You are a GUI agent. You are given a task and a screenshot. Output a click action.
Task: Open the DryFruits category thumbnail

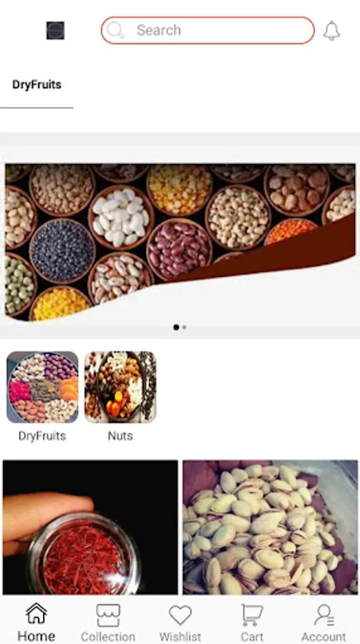(42, 387)
